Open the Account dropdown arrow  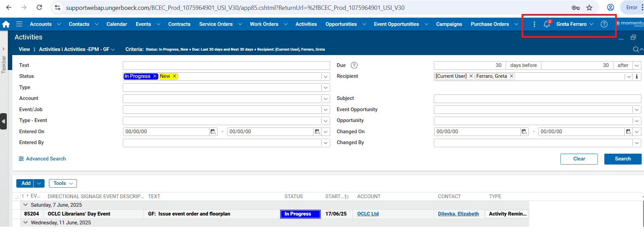pos(325,99)
